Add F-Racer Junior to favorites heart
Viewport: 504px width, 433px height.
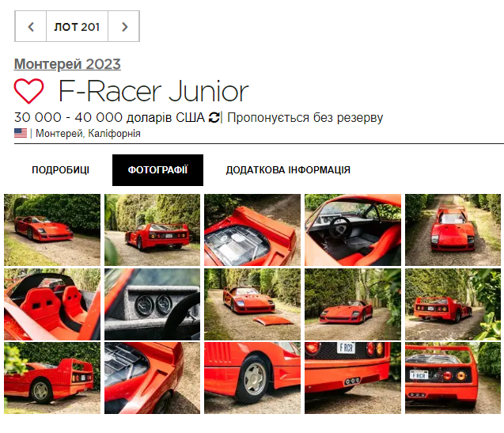coord(28,91)
